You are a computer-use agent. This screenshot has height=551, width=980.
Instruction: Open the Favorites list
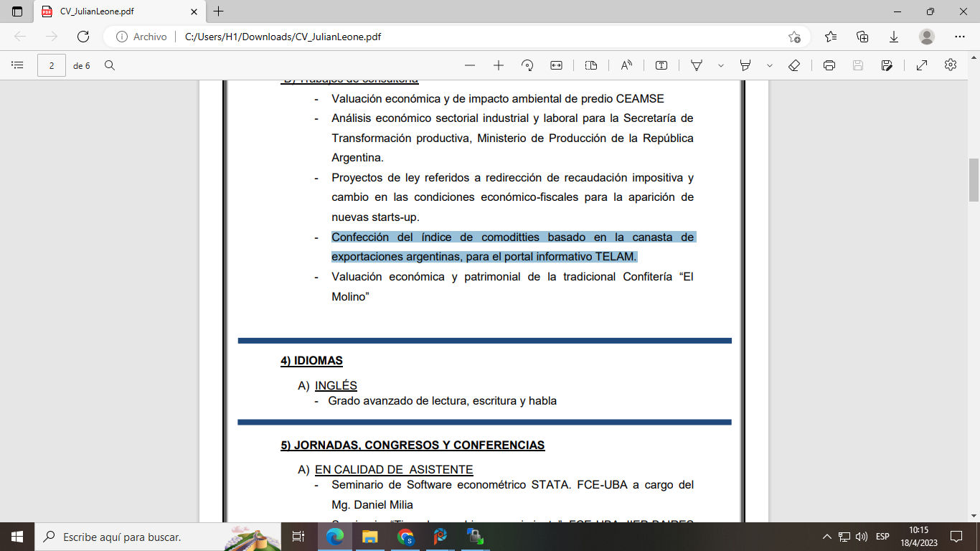[x=831, y=37]
